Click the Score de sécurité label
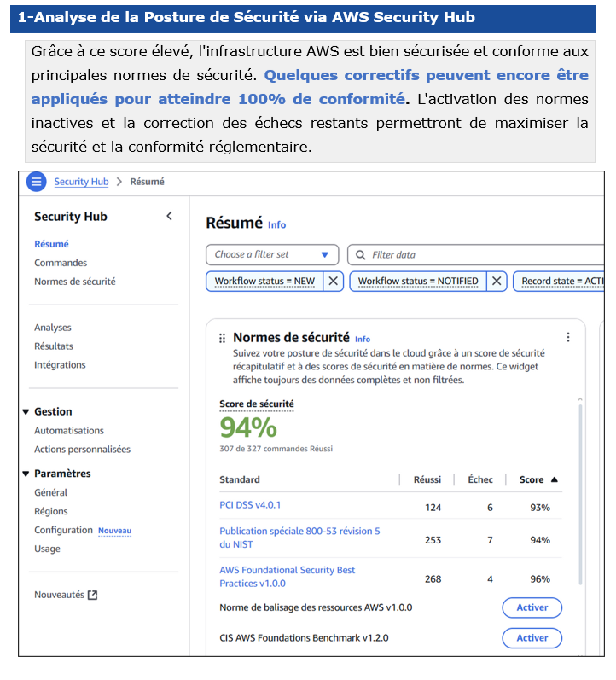Viewport: 616px width, 680px height. coord(257,404)
